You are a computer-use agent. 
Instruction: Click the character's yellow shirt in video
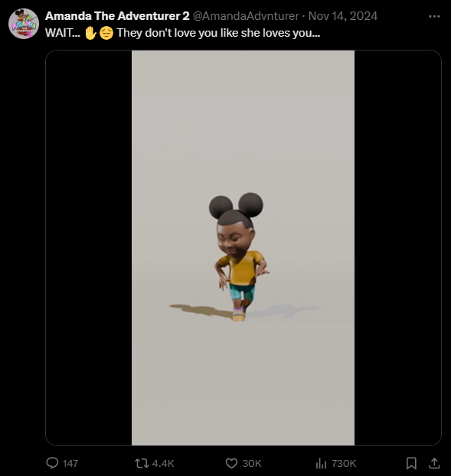point(243,268)
